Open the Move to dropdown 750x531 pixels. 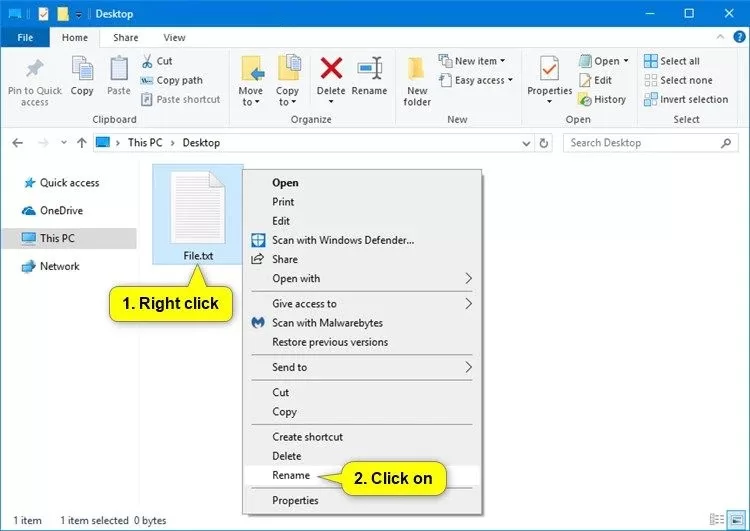click(251, 96)
